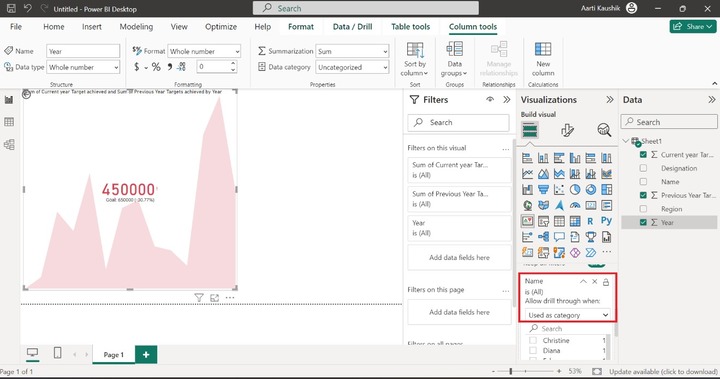Click the New column button
720x379 pixels.
point(543,59)
